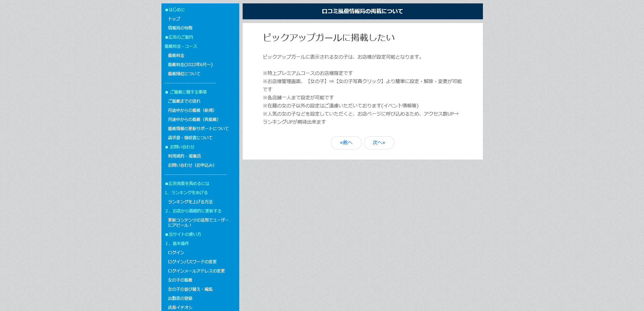
Task: Go to 掲載順位について
Action: [184, 74]
